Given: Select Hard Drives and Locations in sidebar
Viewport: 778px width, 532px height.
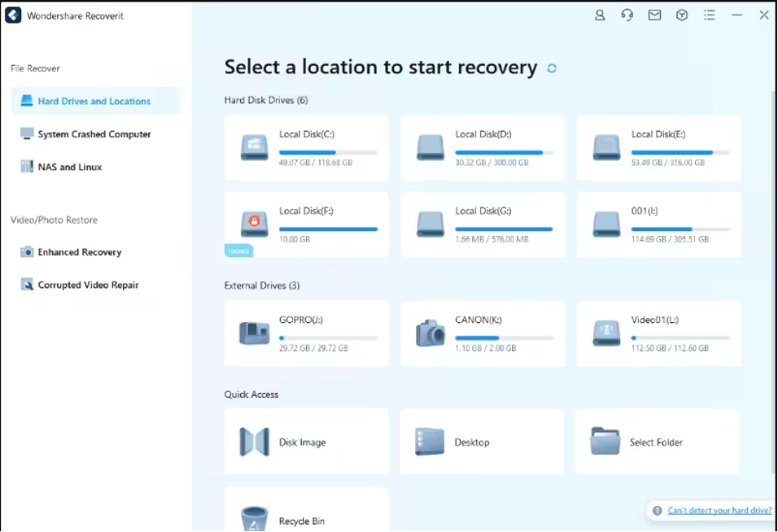Looking at the screenshot, I should (98, 101).
